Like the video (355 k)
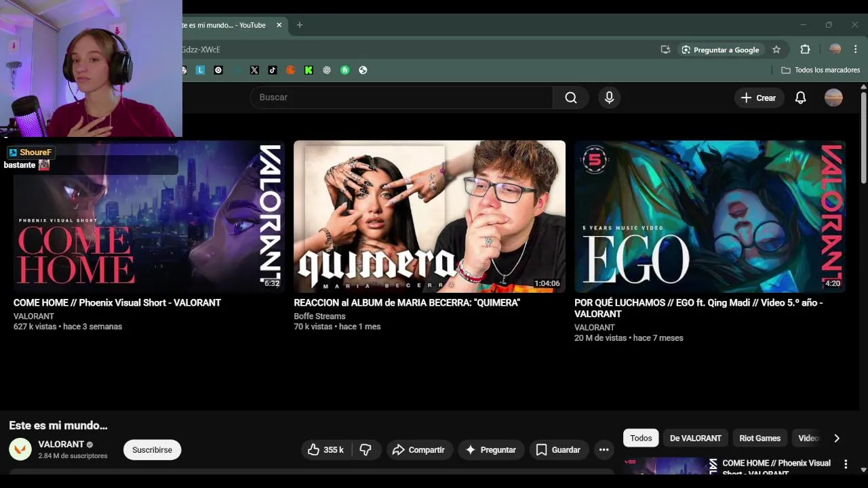The height and width of the screenshot is (488, 868). click(325, 450)
